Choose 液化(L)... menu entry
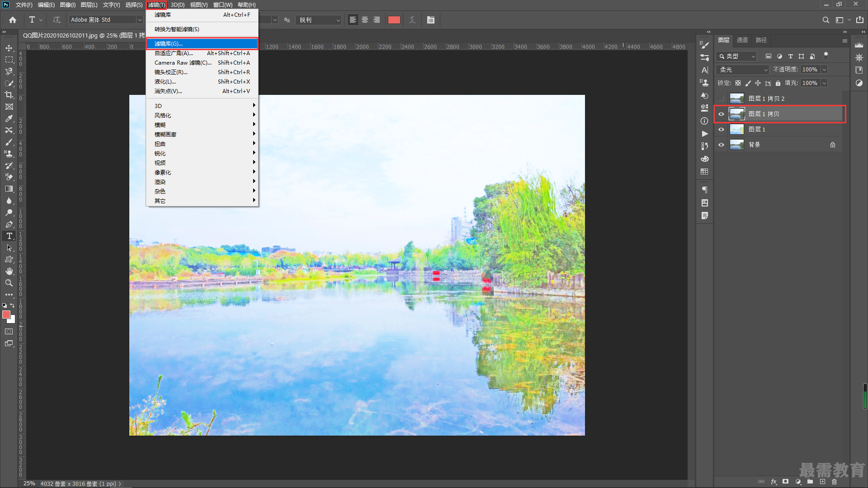The height and width of the screenshot is (488, 868). point(202,82)
